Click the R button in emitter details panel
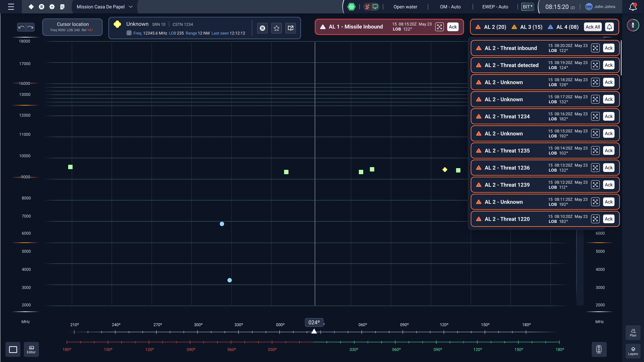Screen dimensions: 644x362 pos(262,28)
